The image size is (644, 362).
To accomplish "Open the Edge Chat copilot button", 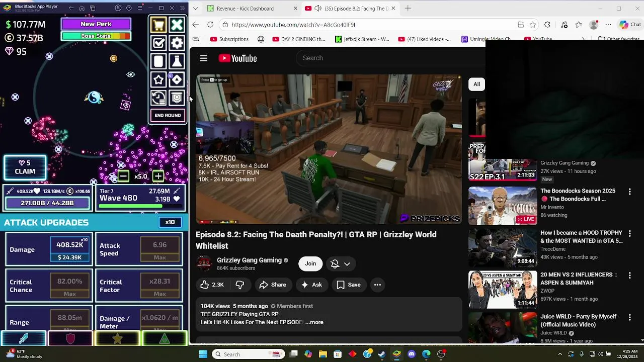I will point(630,25).
